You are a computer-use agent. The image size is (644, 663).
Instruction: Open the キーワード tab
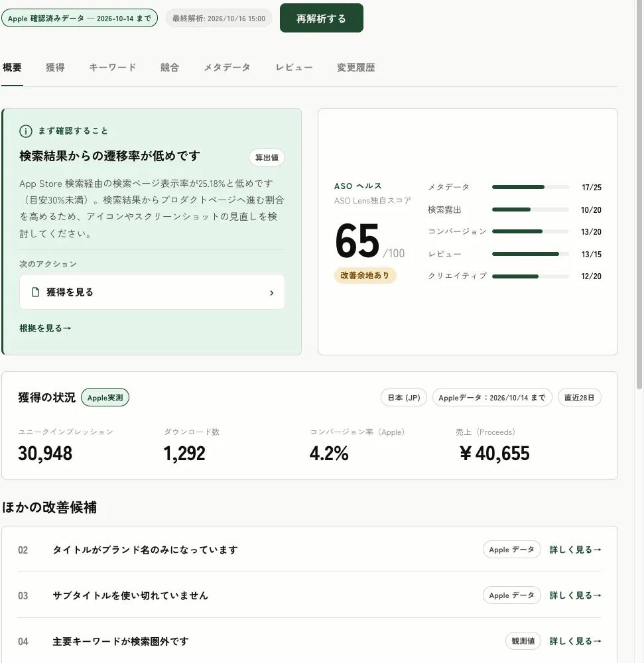(113, 67)
